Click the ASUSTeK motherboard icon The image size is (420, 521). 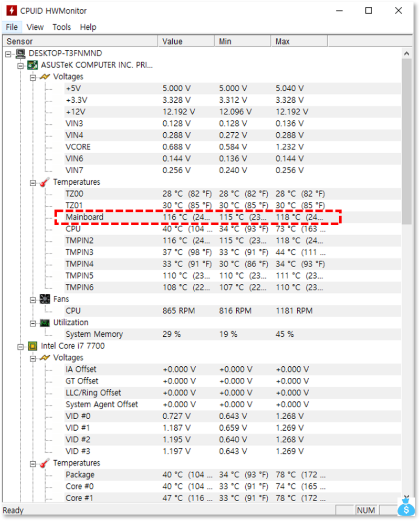(33, 65)
